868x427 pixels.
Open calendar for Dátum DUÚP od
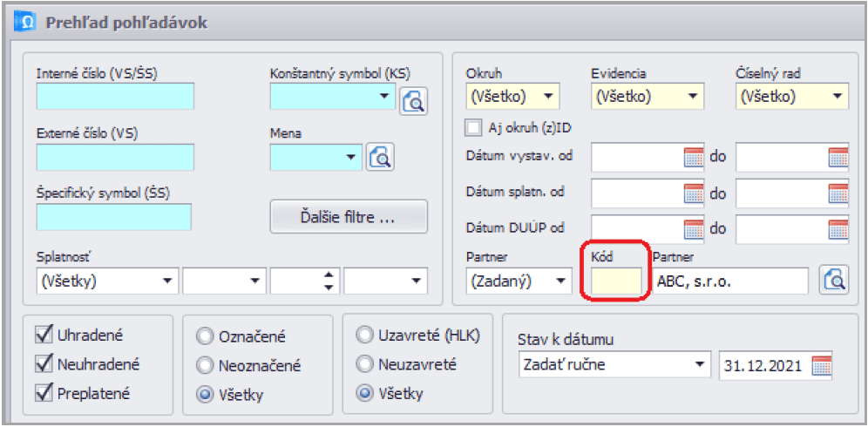point(694,228)
